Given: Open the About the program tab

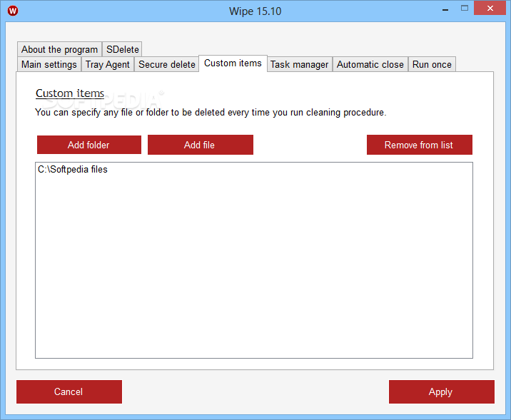Looking at the screenshot, I should [x=60, y=49].
